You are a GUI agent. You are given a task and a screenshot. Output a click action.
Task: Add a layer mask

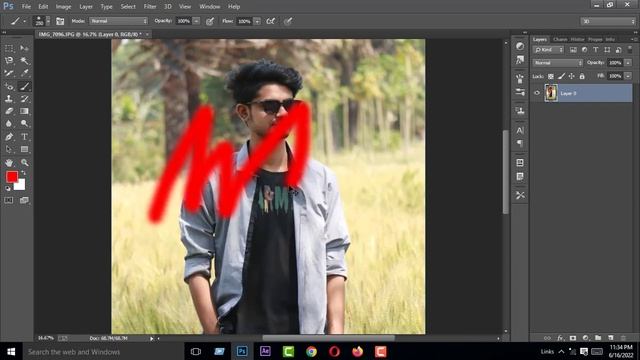coord(573,338)
